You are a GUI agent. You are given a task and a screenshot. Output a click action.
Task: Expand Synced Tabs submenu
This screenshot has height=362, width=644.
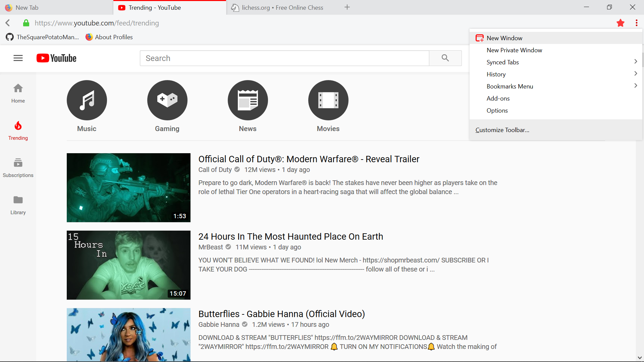[x=635, y=62]
